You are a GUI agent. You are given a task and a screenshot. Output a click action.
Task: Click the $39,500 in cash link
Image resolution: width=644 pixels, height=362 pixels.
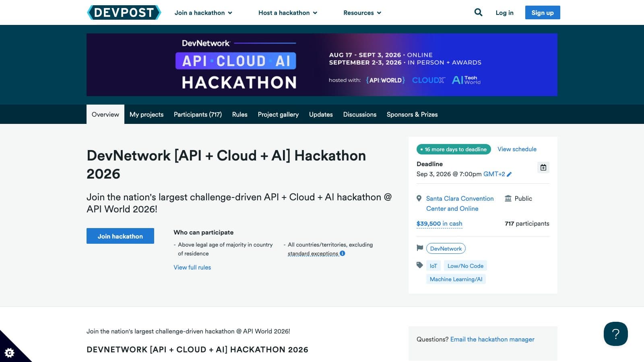click(x=439, y=224)
